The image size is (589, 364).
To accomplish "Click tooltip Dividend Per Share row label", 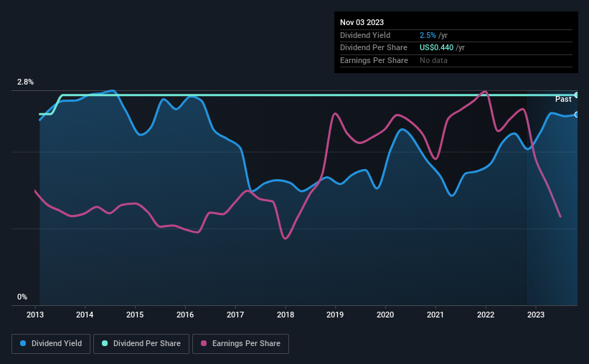I will pos(373,48).
